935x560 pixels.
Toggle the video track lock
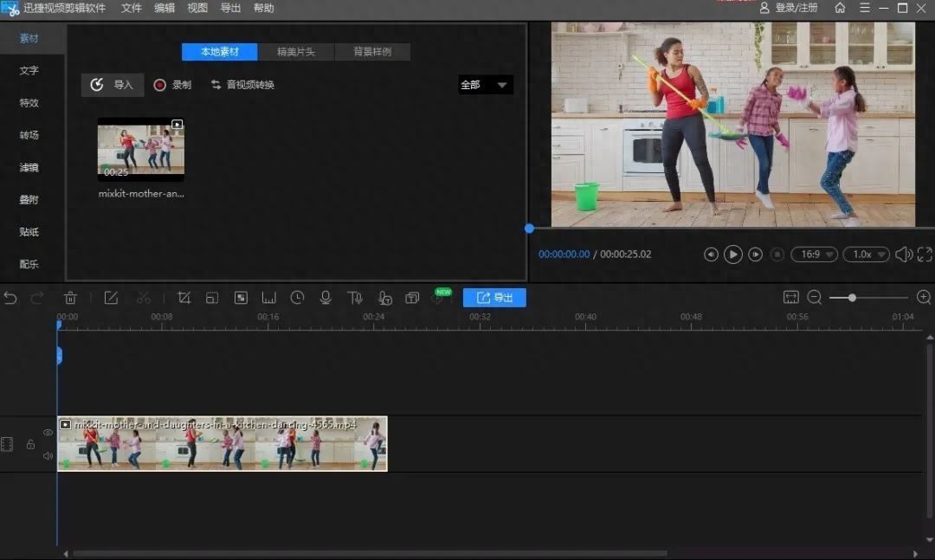click(x=30, y=444)
